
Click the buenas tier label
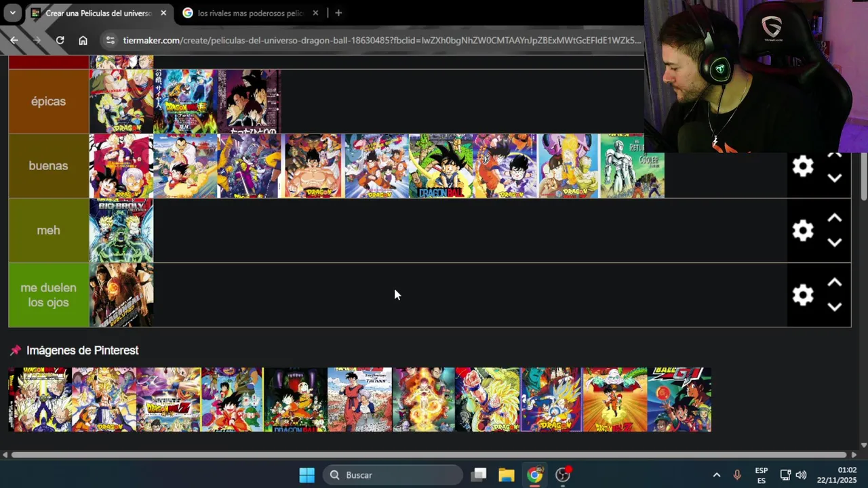(x=48, y=165)
